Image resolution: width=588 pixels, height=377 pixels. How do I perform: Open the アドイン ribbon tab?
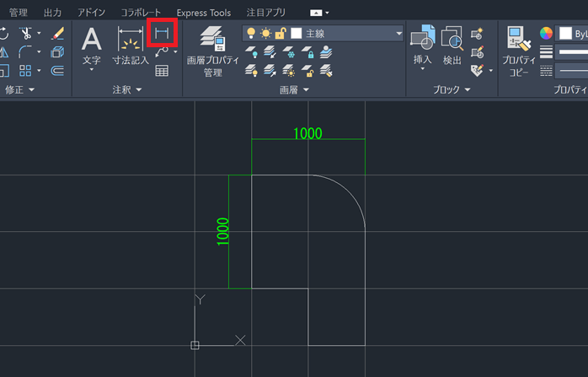point(91,13)
